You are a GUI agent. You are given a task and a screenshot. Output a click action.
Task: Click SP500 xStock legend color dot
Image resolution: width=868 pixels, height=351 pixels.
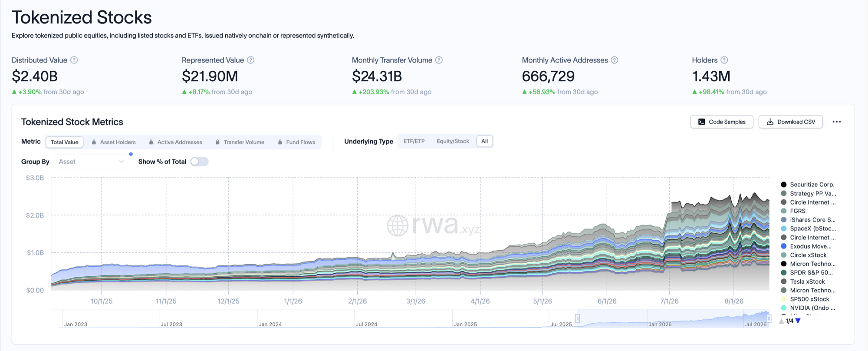pos(784,299)
